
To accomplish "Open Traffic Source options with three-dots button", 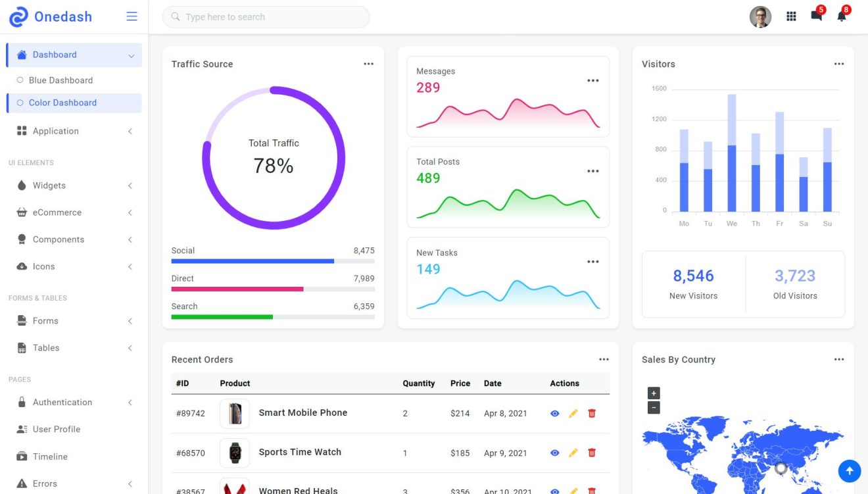I will pyautogui.click(x=368, y=64).
